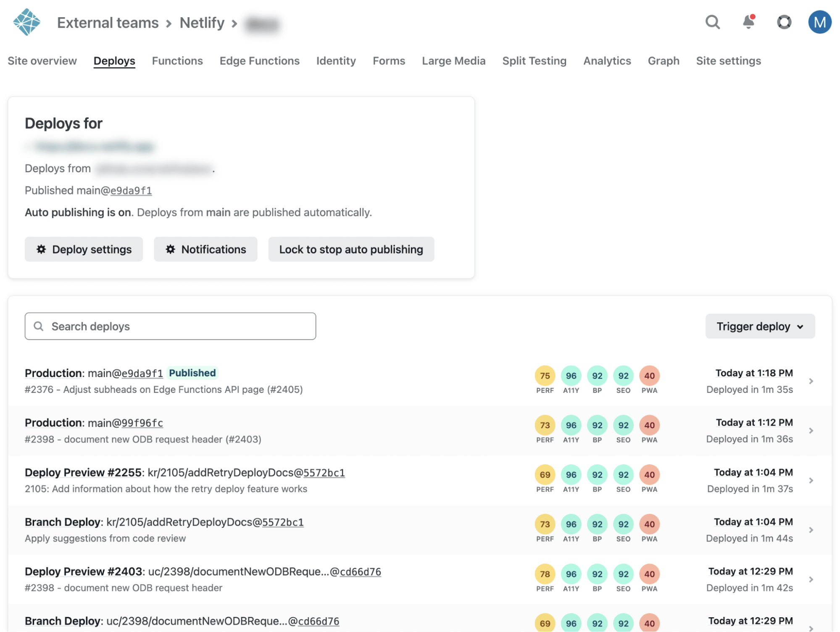Image resolution: width=840 pixels, height=632 pixels.
Task: Open notifications bell icon
Action: click(748, 22)
